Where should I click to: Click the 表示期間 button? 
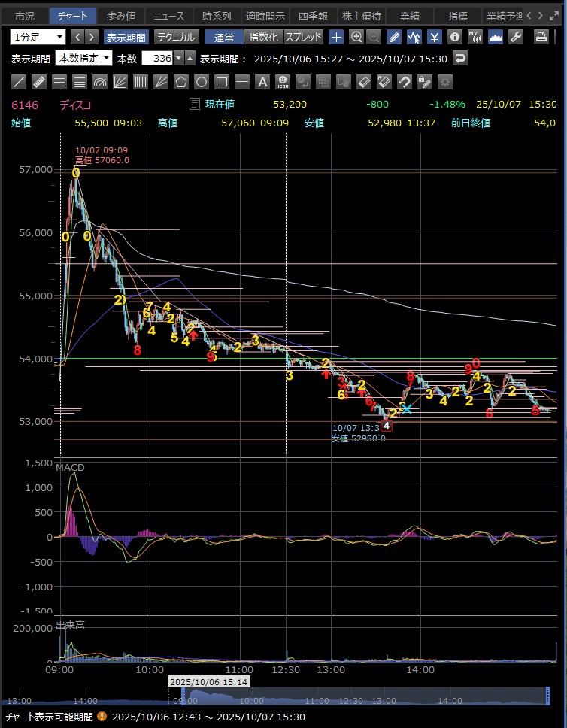pyautogui.click(x=126, y=37)
